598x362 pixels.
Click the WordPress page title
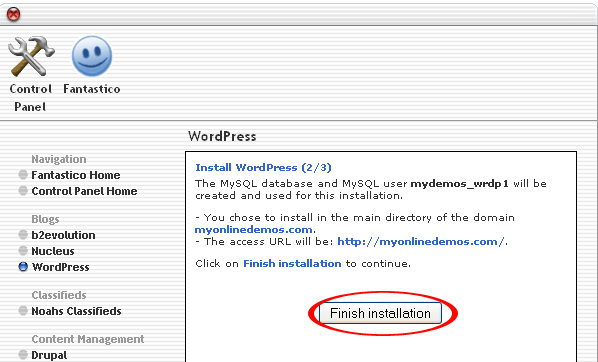pyautogui.click(x=222, y=137)
